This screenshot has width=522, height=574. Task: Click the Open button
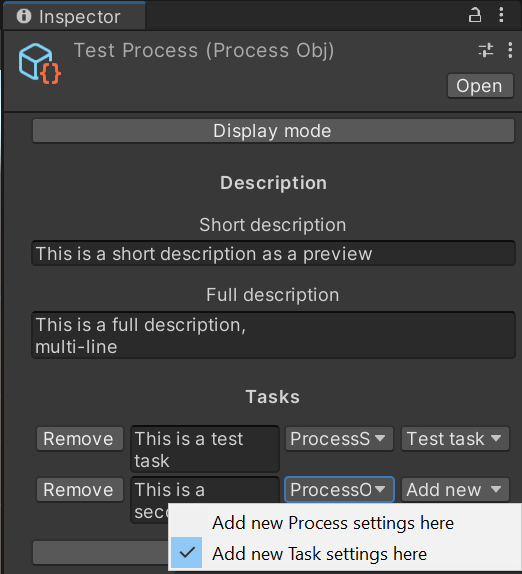pos(480,86)
